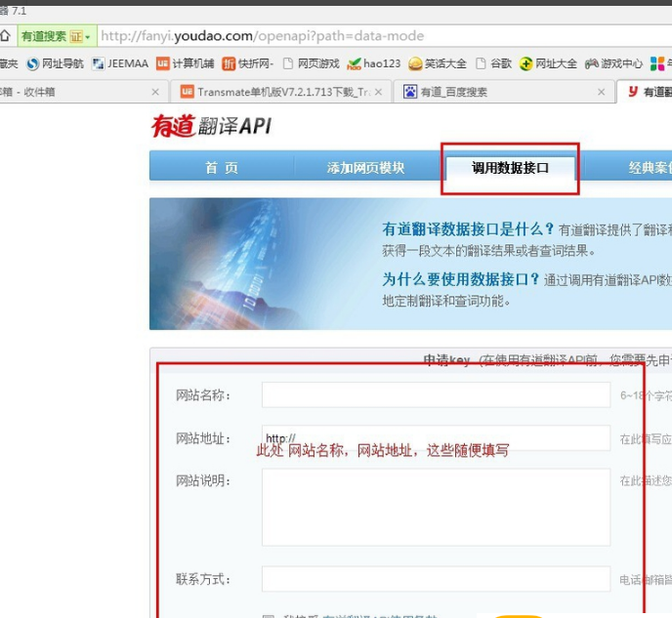Expand the 有道搜索 certificate dropdown
The image size is (672, 618).
(87, 36)
